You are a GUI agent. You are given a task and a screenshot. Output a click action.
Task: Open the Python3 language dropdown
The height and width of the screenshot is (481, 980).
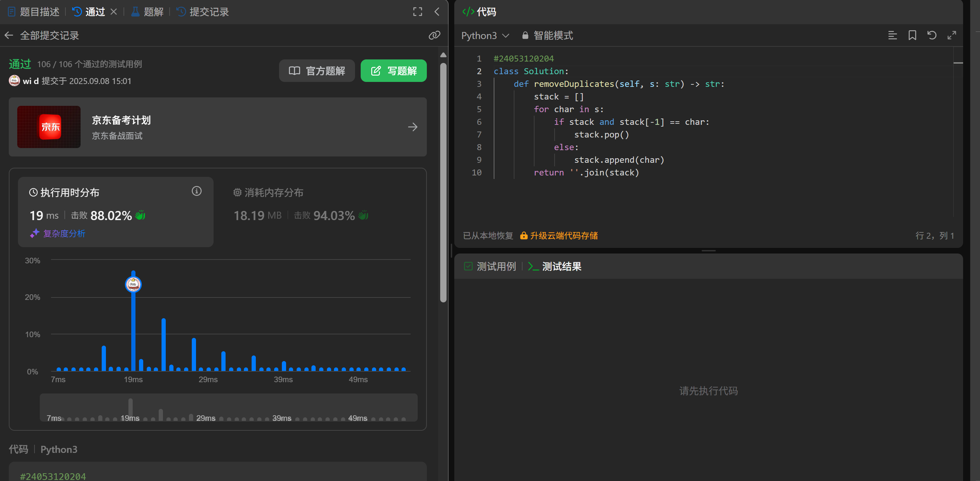pyautogui.click(x=485, y=36)
